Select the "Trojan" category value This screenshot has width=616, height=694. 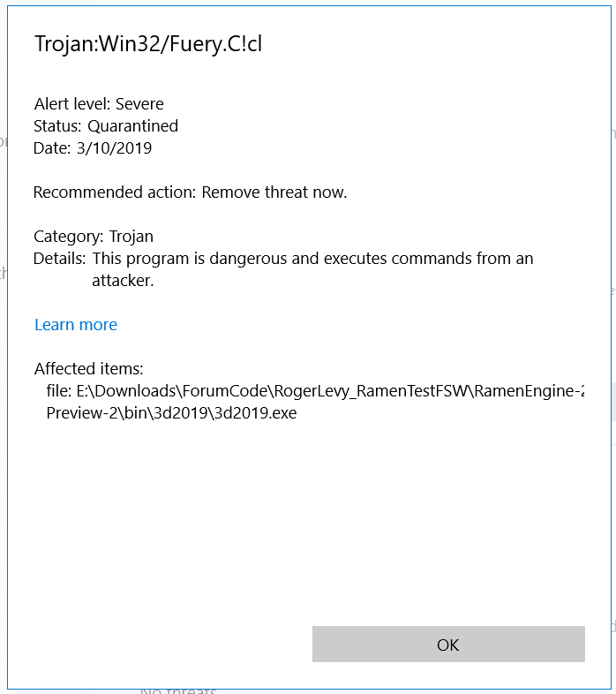pos(131,237)
